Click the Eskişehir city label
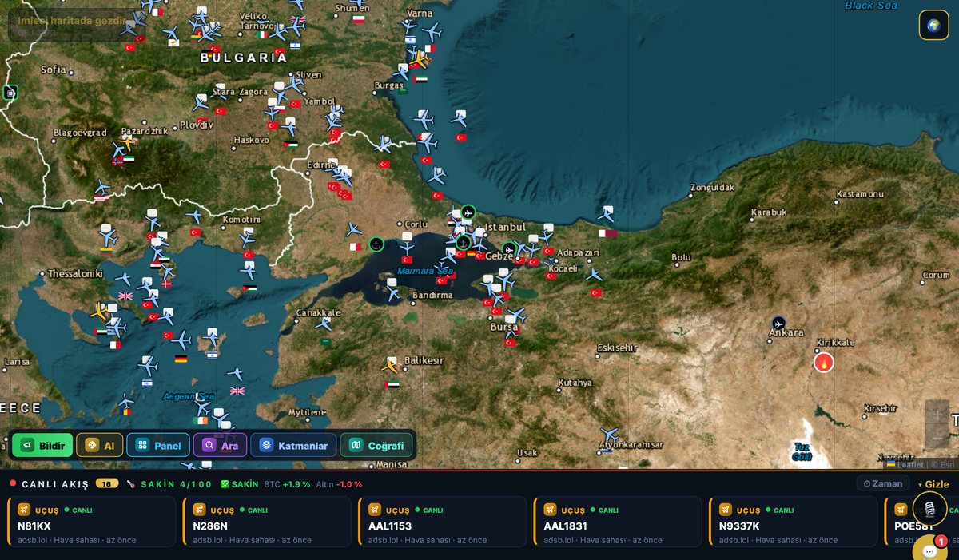This screenshot has width=959, height=560. point(617,348)
